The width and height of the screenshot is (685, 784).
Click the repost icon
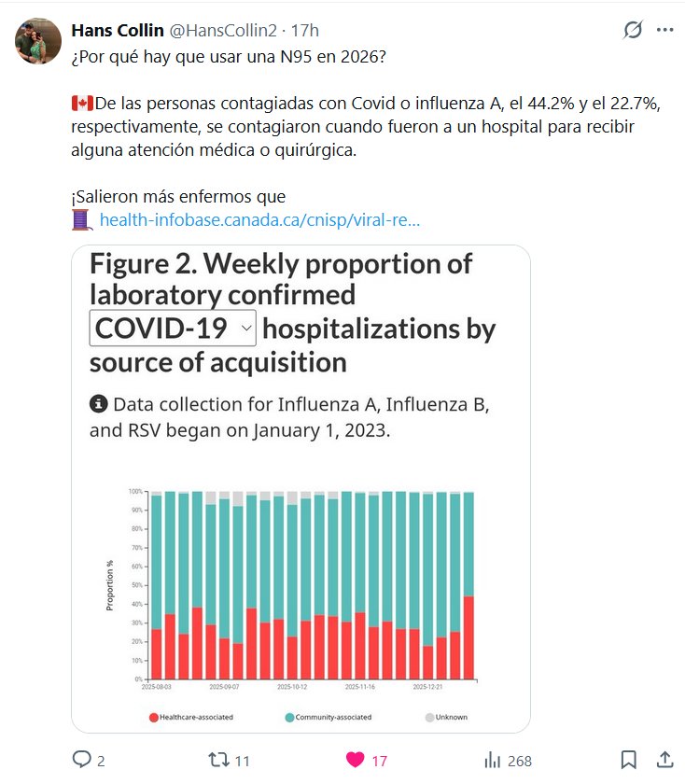(x=218, y=760)
